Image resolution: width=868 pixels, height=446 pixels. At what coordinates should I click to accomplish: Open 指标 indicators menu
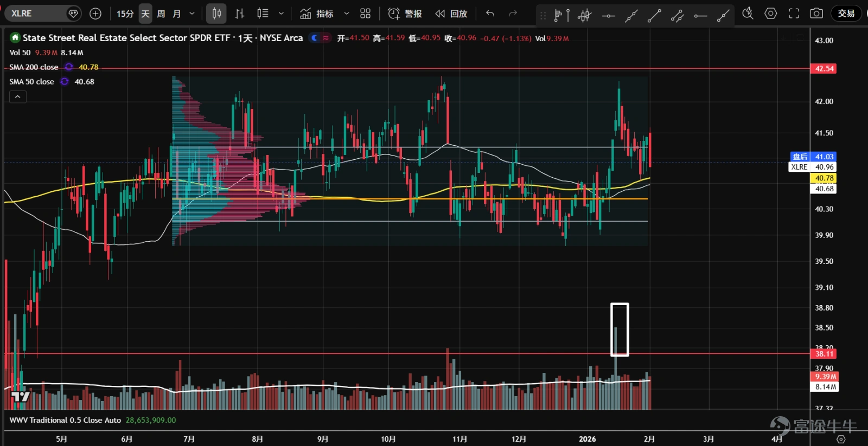tap(317, 14)
